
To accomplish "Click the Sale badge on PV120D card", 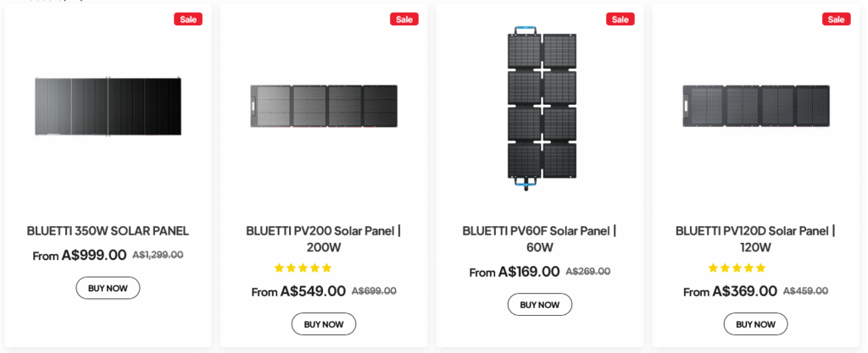I will click(x=836, y=19).
